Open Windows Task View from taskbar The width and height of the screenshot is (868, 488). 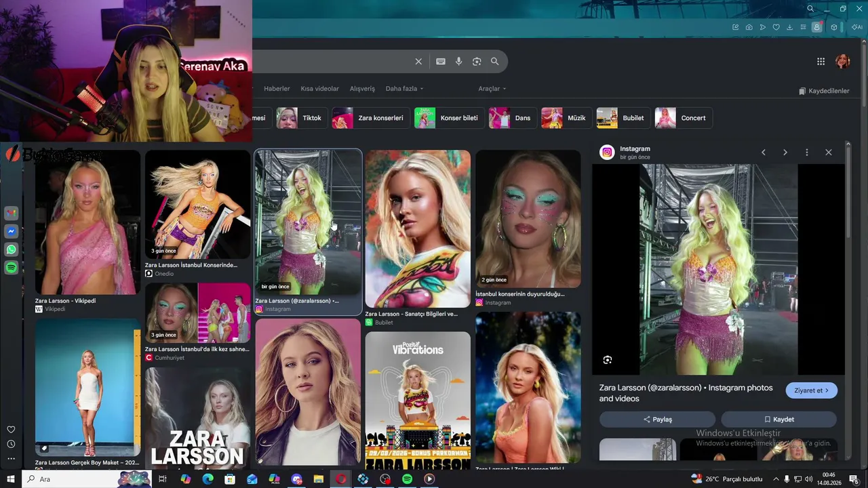click(163, 479)
